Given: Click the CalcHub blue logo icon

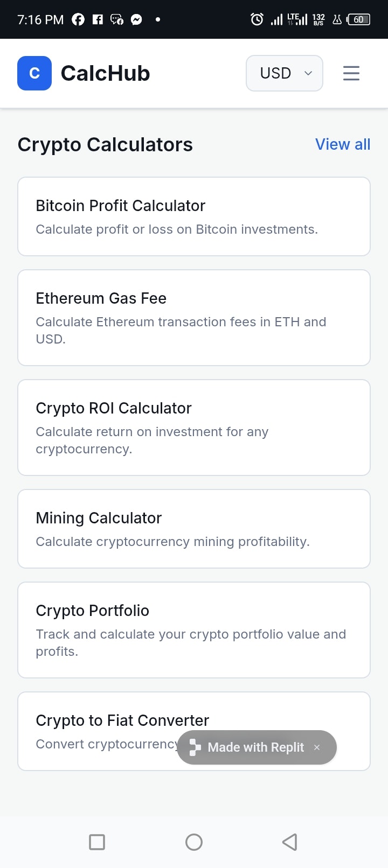Looking at the screenshot, I should 34,73.
